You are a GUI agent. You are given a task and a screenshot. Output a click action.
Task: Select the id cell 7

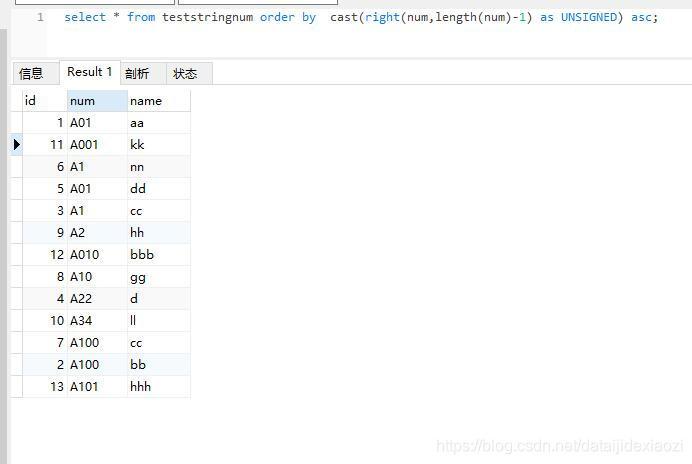click(45, 342)
